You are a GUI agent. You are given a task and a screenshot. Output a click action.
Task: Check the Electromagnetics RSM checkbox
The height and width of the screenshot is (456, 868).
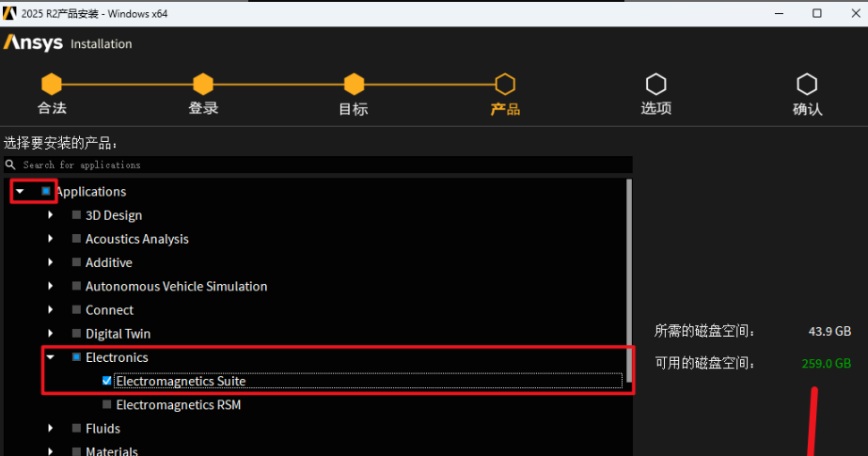coord(107,405)
